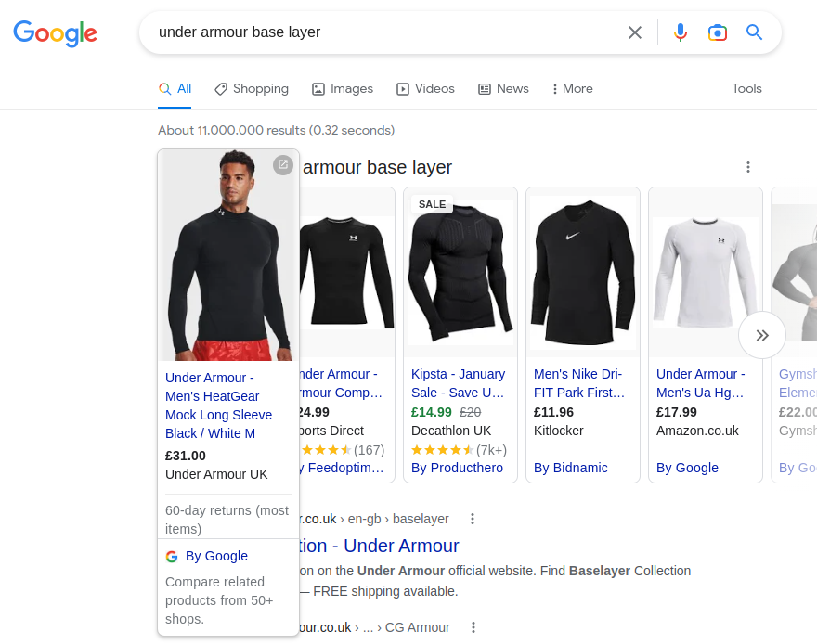Open three-dot menu next to 'CG Armour' result
Image resolution: width=817 pixels, height=644 pixels.
(473, 627)
